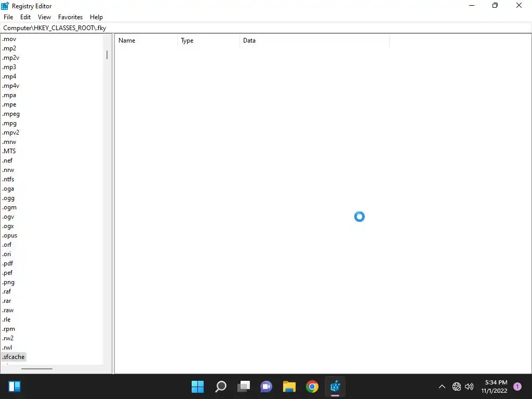This screenshot has width=532, height=399.
Task: Select the .pdf registry key
Action: click(8, 263)
